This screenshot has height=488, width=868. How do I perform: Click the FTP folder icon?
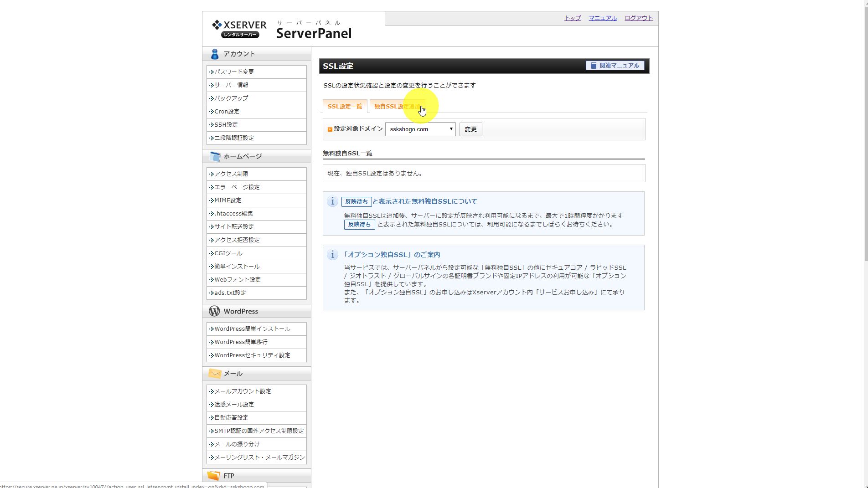(214, 476)
